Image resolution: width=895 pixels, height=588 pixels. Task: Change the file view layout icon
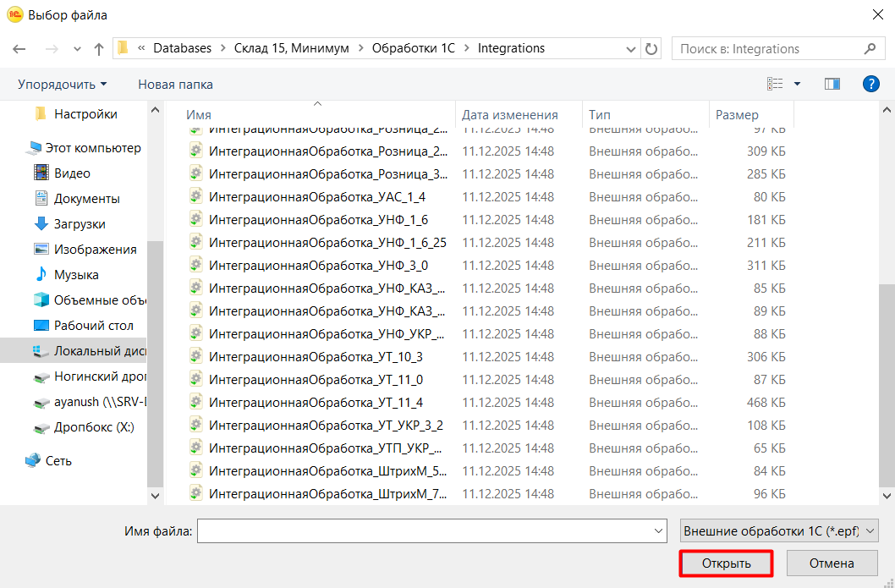[x=775, y=85]
